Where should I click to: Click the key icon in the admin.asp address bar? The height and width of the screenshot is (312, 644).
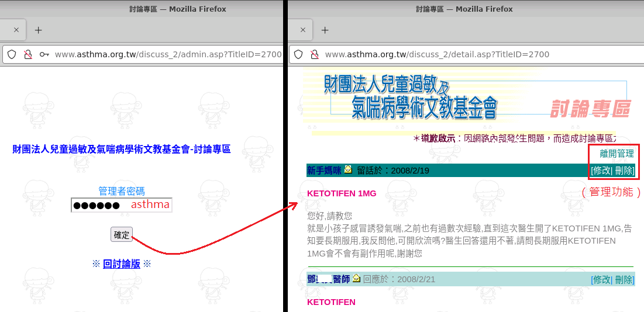[x=44, y=54]
